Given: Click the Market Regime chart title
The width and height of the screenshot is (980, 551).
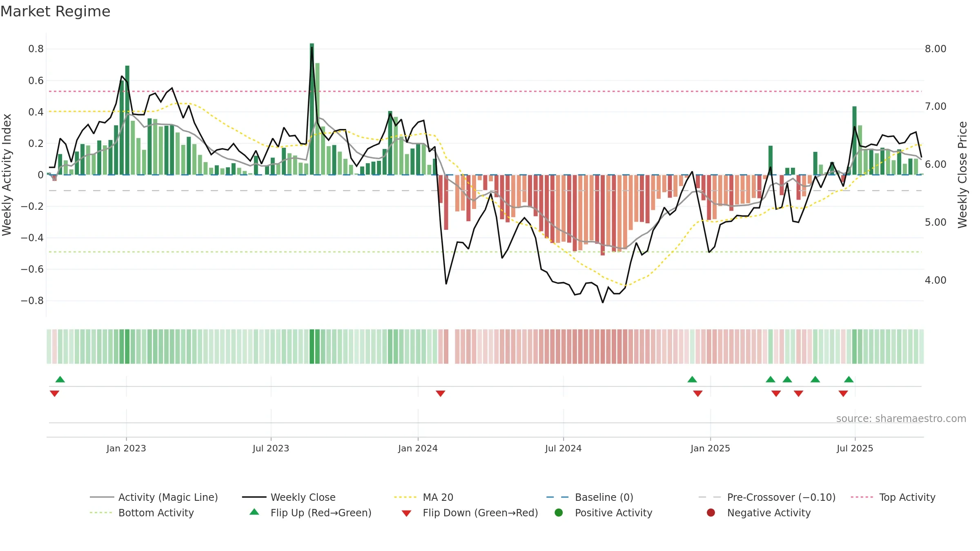Looking at the screenshot, I should 55,11.
